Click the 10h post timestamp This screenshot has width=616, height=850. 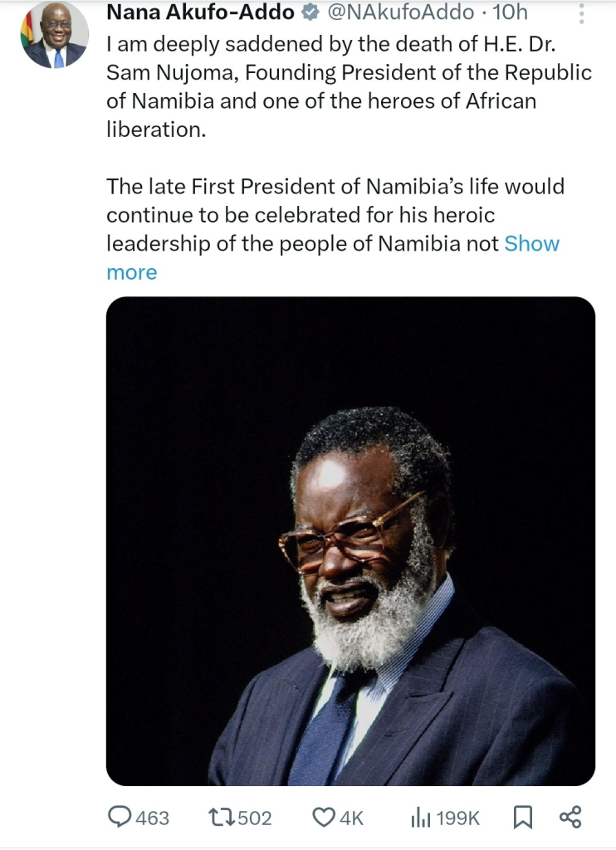tap(510, 13)
